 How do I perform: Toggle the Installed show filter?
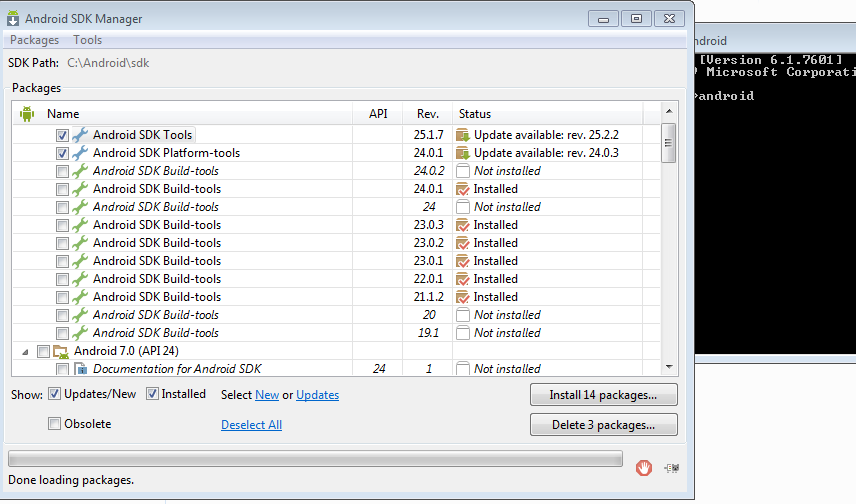coord(152,394)
